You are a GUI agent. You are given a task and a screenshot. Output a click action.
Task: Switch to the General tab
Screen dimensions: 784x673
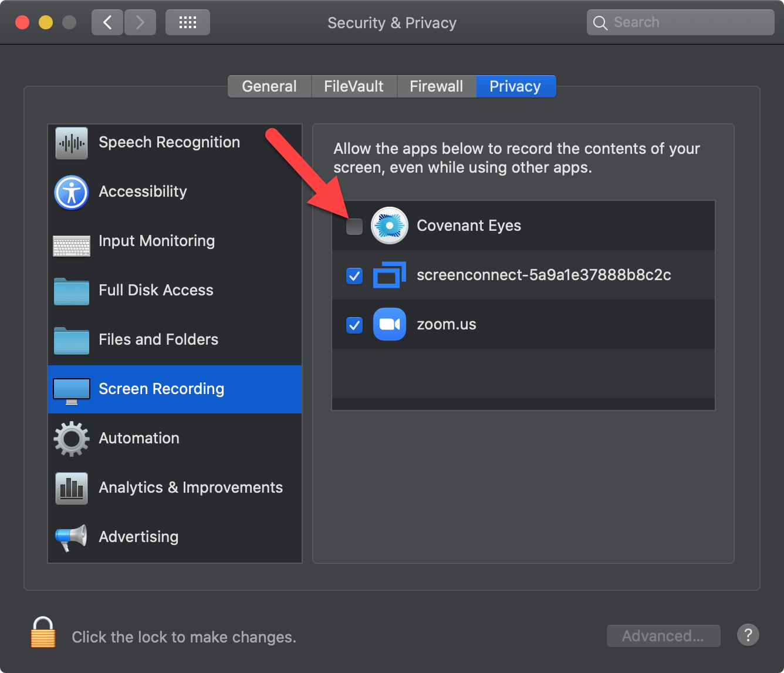click(269, 86)
